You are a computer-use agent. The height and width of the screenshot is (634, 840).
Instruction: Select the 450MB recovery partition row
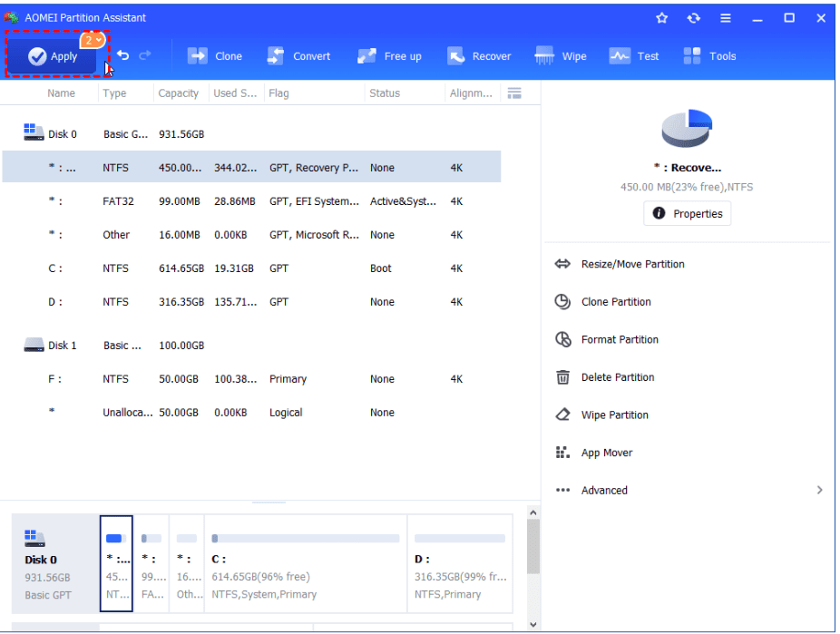pos(251,167)
